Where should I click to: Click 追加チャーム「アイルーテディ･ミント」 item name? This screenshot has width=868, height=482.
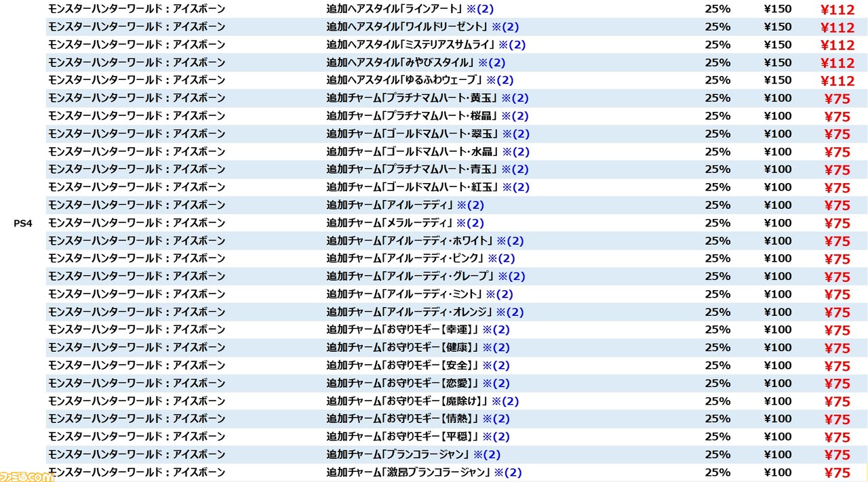(405, 294)
